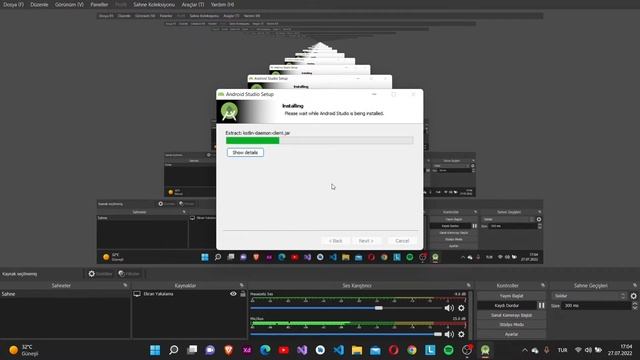Toggle visibility eye for Ekran Yakalama source
Viewport: 640px width, 360px height.
coord(233,294)
